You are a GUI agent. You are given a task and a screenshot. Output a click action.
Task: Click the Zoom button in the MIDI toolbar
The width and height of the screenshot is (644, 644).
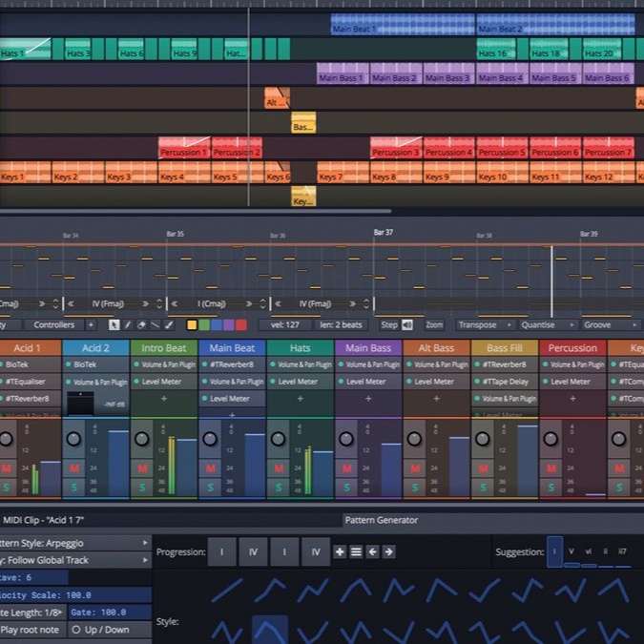coord(434,325)
